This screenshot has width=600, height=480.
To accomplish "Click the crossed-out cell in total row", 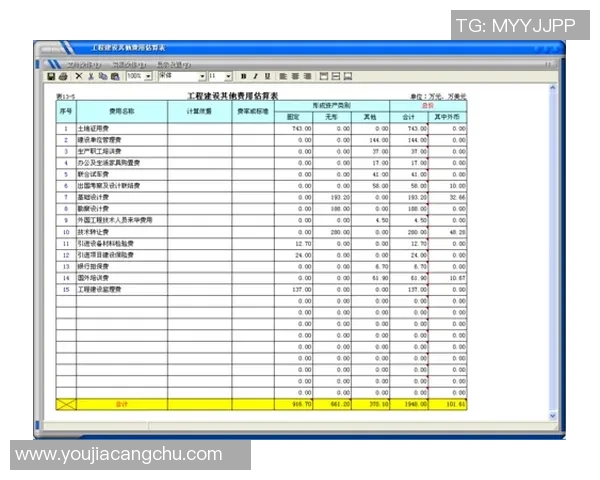I will point(66,405).
